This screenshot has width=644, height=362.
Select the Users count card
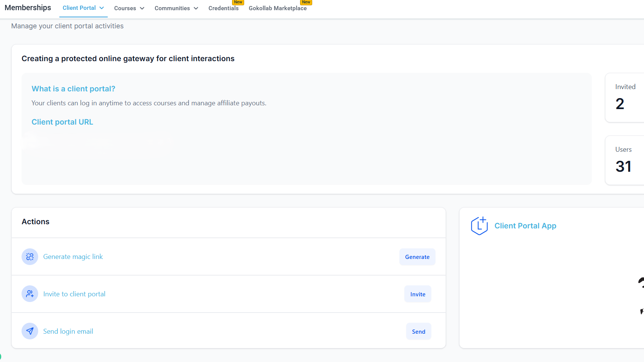[x=625, y=160]
